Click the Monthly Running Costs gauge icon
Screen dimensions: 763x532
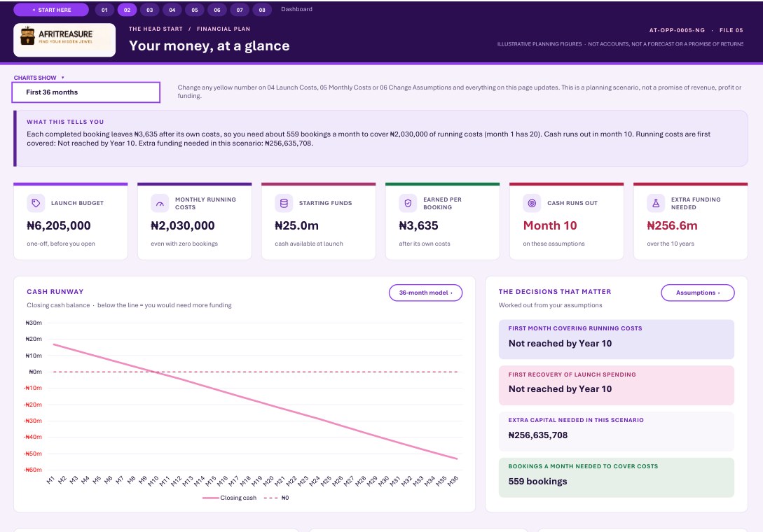tap(160, 203)
